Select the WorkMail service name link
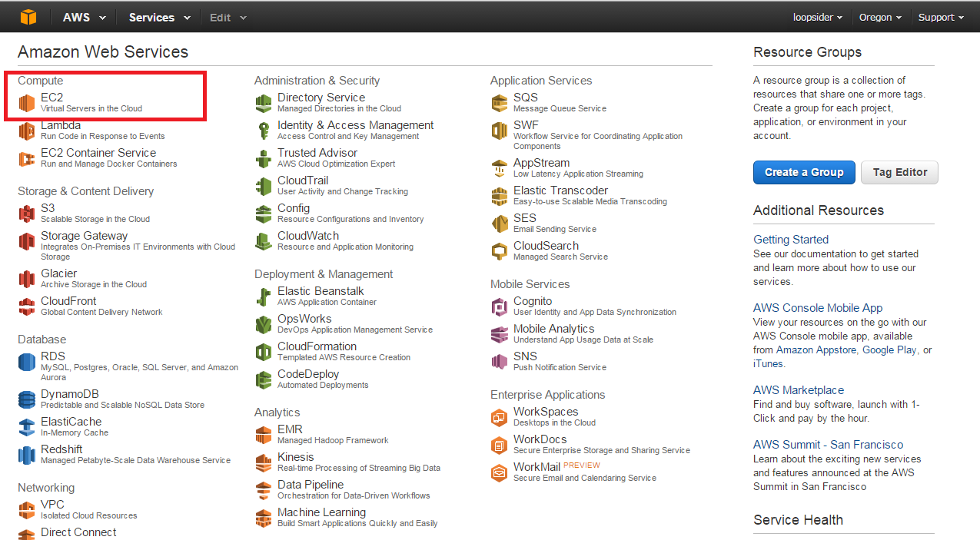This screenshot has height=540, width=980. pos(537,467)
